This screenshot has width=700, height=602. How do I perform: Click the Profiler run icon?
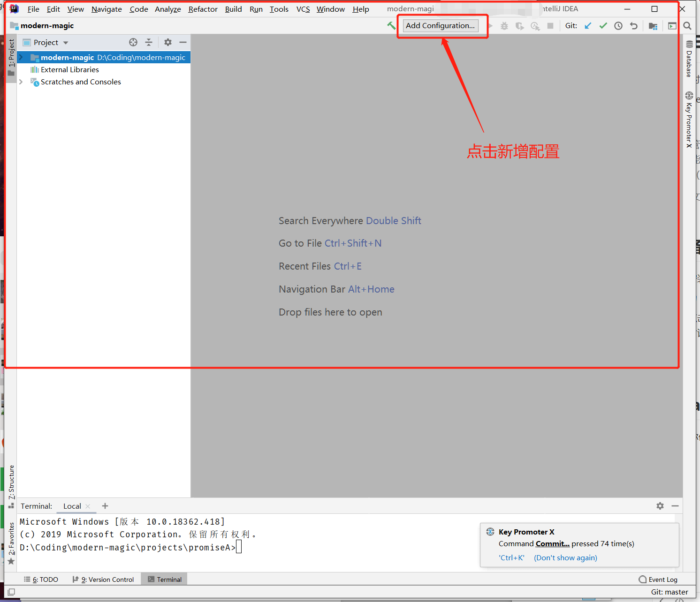click(535, 26)
